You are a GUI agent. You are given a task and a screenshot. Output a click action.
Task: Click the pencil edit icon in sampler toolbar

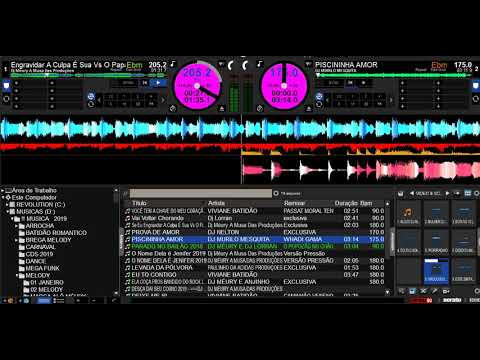434,291
